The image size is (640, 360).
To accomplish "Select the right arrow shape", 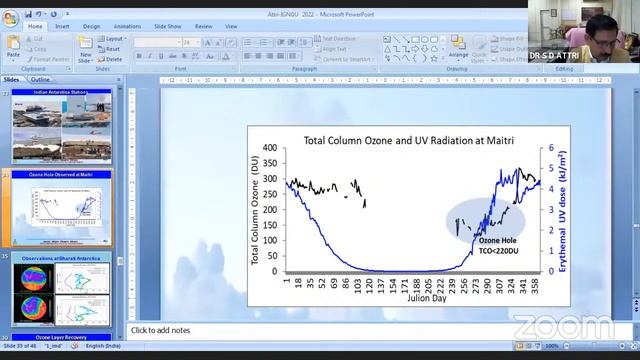I will tap(415, 49).
